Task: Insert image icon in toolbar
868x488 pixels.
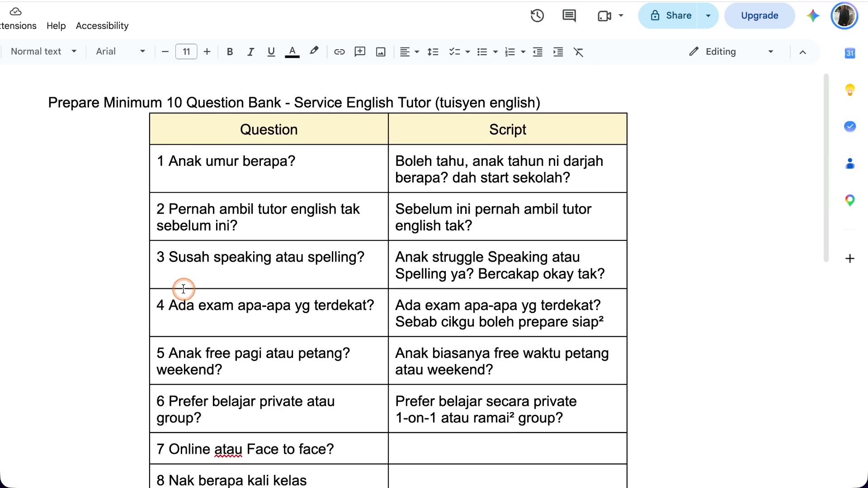Action: tap(381, 52)
